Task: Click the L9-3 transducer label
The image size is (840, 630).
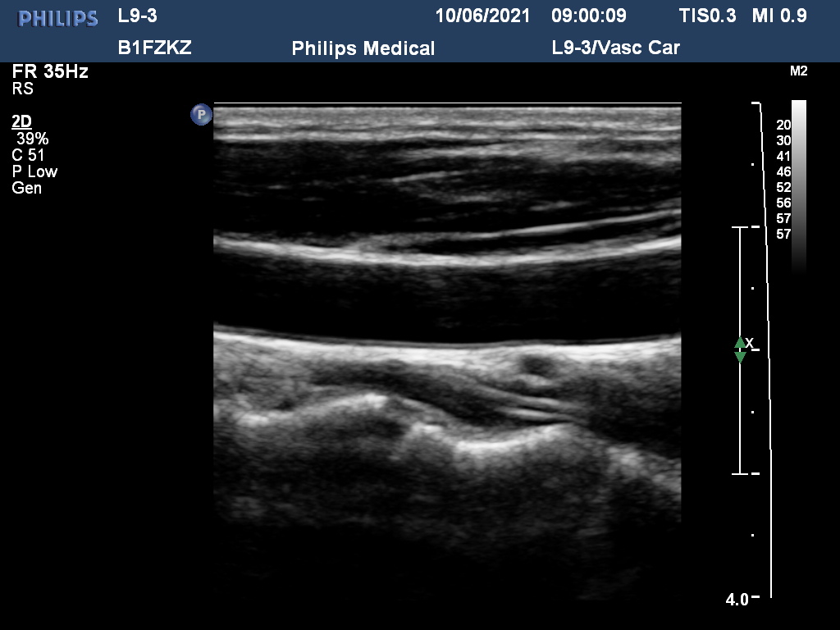Action: tap(138, 16)
